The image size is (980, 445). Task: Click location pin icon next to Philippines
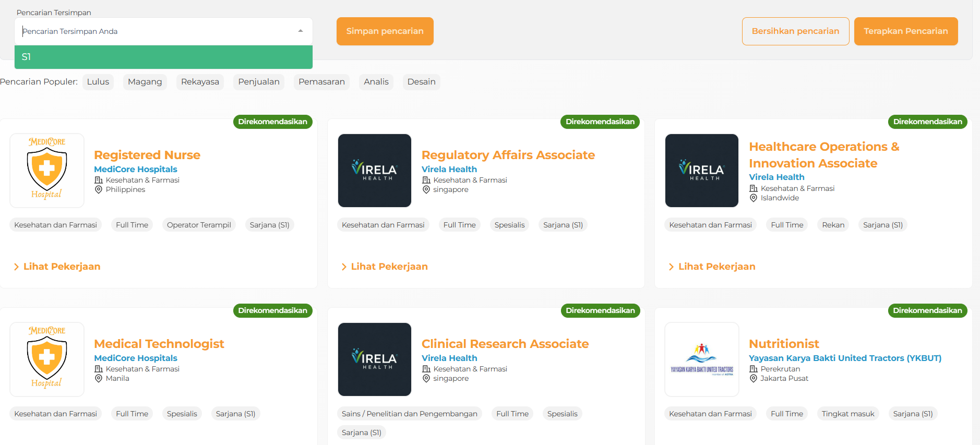[x=99, y=190]
